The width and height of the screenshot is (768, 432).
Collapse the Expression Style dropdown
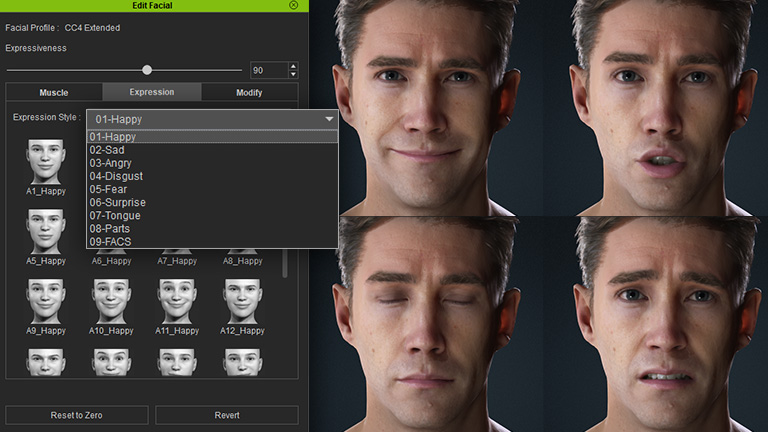(329, 119)
